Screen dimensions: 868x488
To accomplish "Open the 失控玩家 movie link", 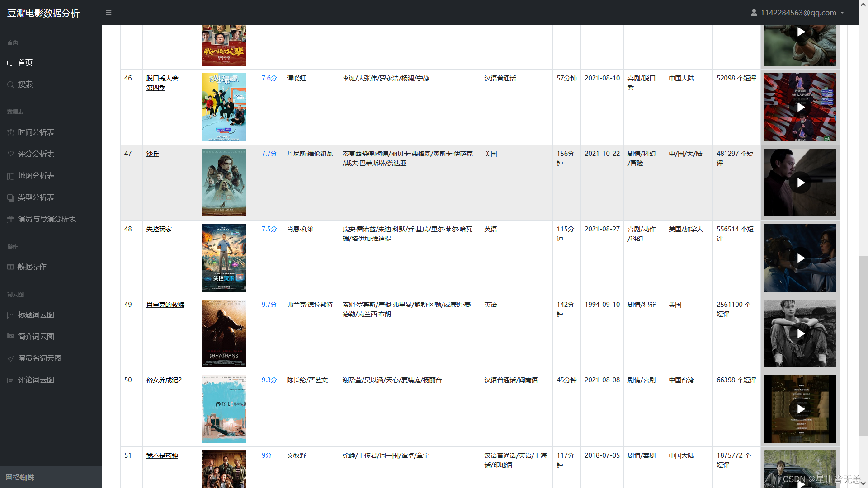I will [159, 229].
